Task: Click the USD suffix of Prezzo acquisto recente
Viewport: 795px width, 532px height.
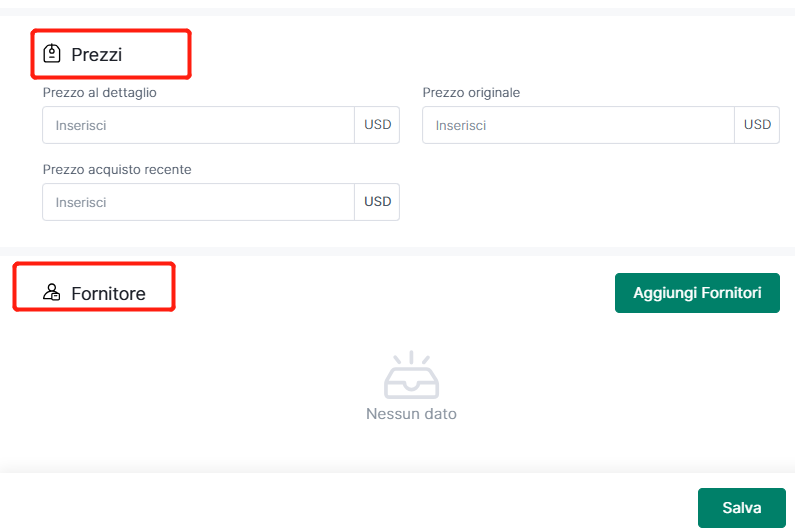Action: tap(377, 202)
